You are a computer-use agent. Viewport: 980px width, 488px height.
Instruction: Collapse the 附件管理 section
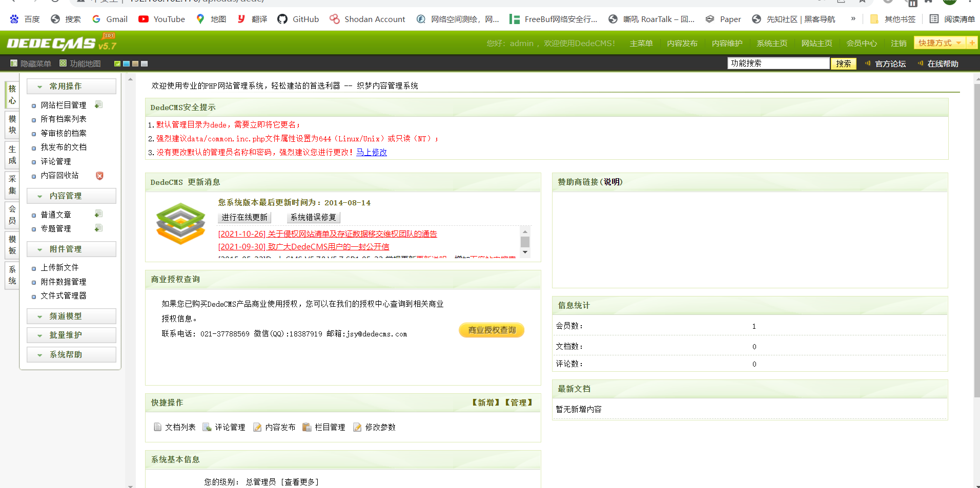point(71,249)
